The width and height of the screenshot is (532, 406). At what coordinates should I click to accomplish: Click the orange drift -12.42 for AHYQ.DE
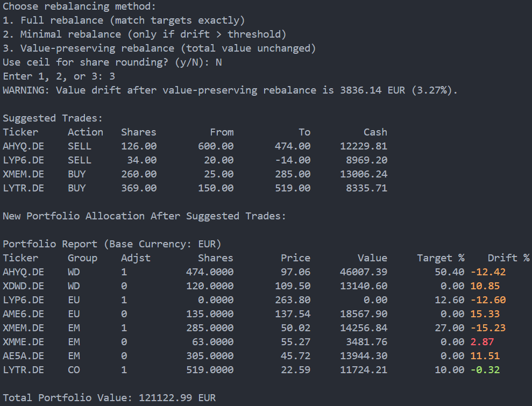point(488,272)
